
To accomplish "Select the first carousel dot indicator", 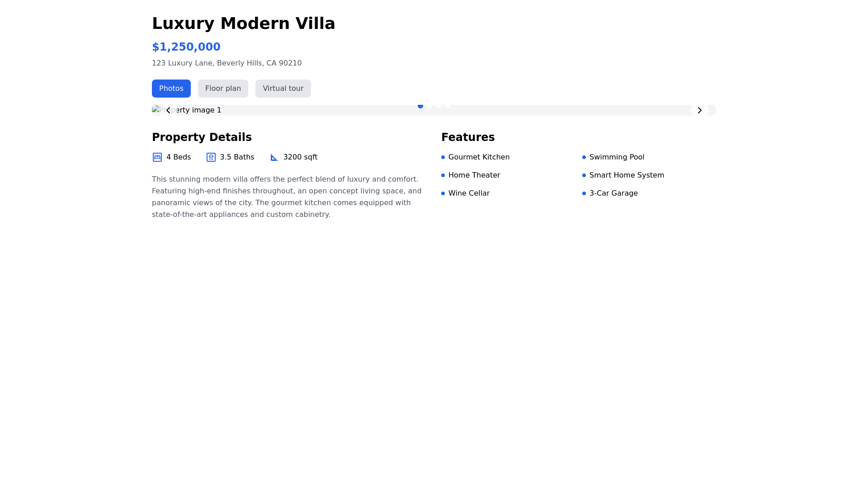I will pos(420,106).
